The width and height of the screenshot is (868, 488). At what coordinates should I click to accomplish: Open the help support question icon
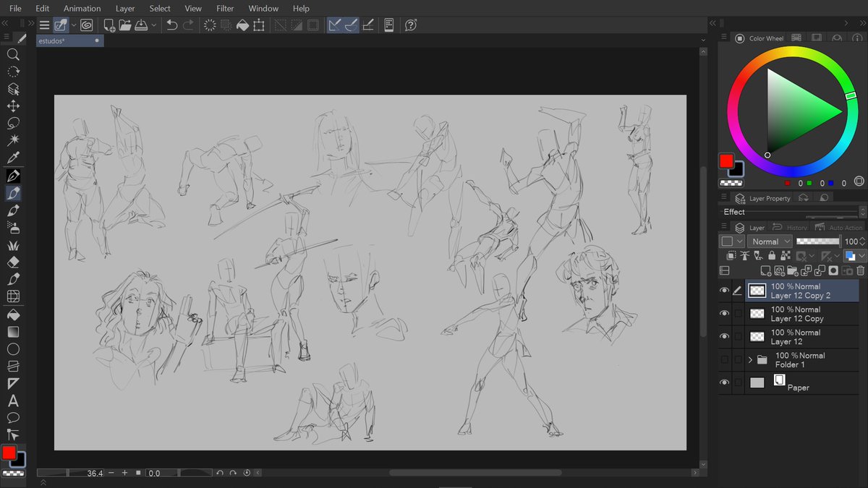coord(411,25)
